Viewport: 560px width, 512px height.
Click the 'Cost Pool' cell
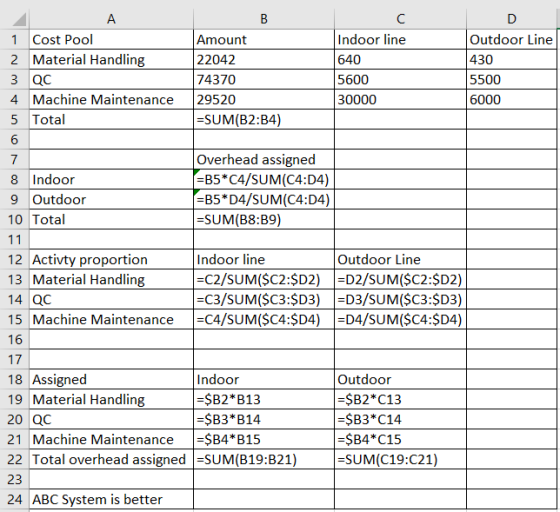[111, 39]
